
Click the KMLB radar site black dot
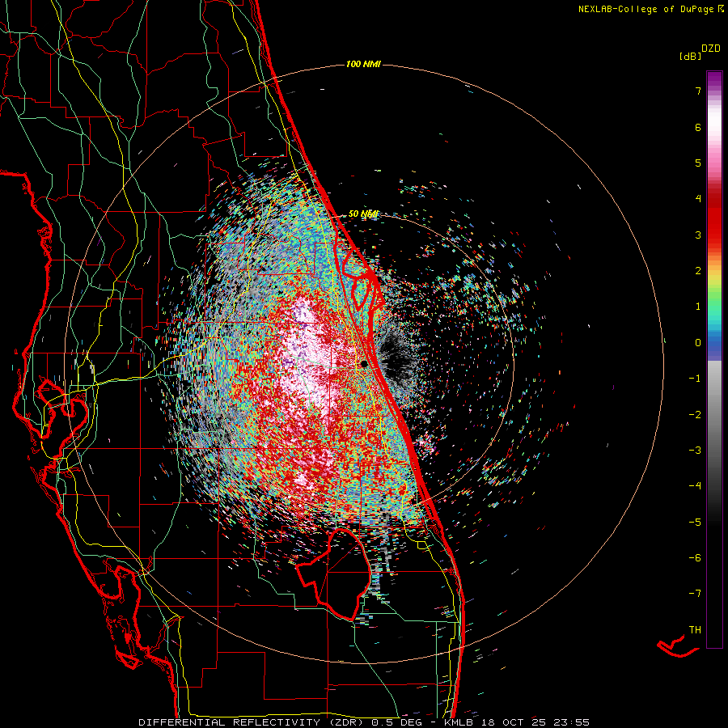pos(365,365)
